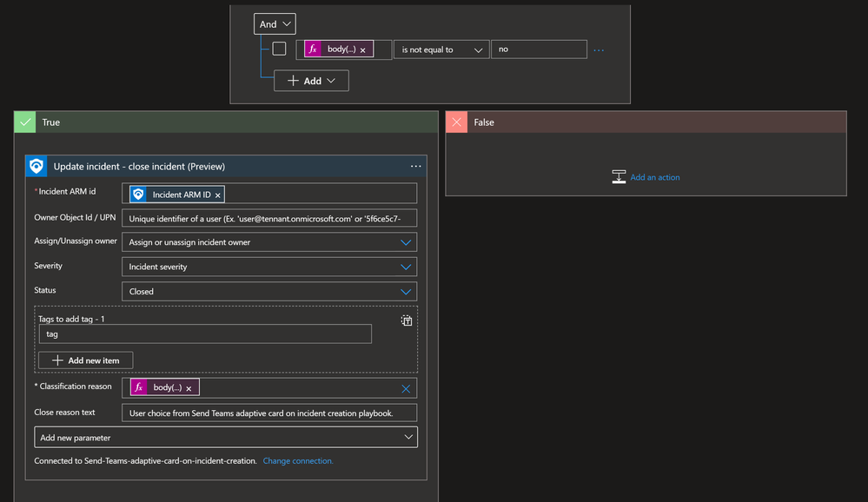Open the And operator dropdown
This screenshot has width=868, height=502.
[x=275, y=23]
